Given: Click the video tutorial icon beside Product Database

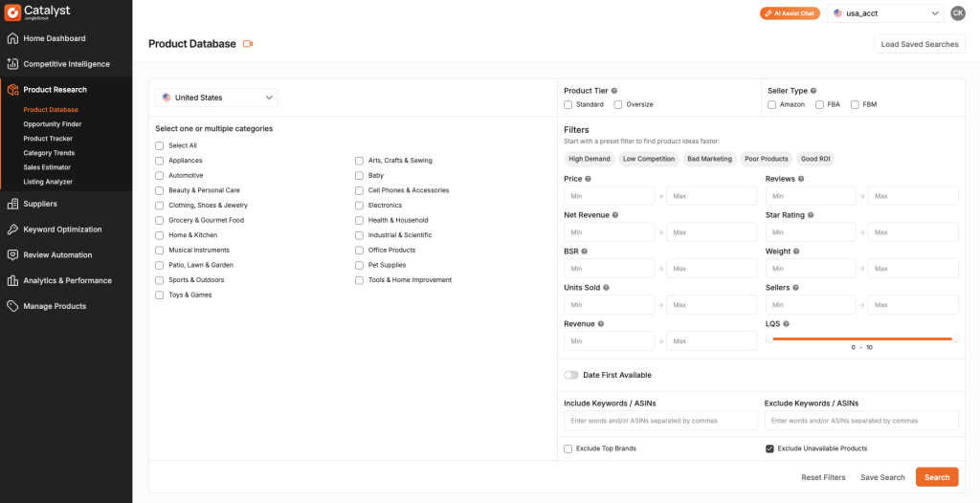Looking at the screenshot, I should (x=248, y=44).
